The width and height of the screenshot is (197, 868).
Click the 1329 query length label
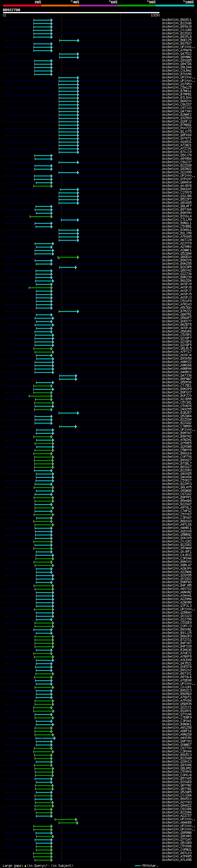(x=155, y=15)
